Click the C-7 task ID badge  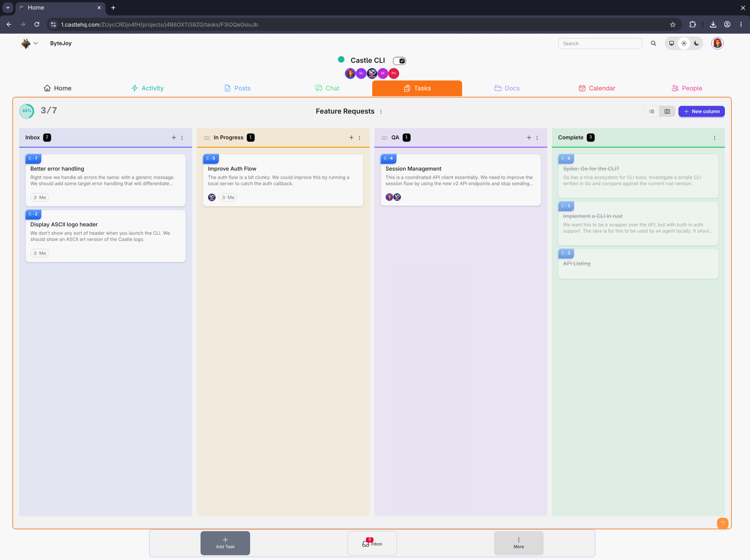[33, 159]
